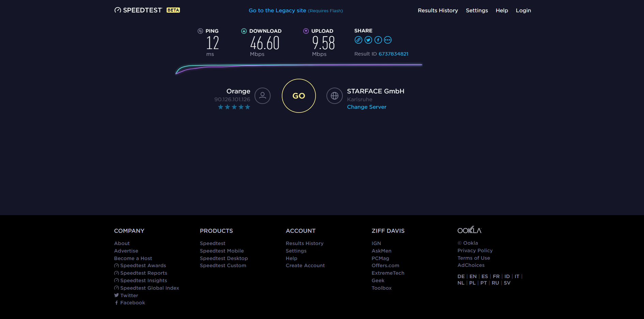Switch language to SV
644x319 pixels.
click(x=507, y=283)
